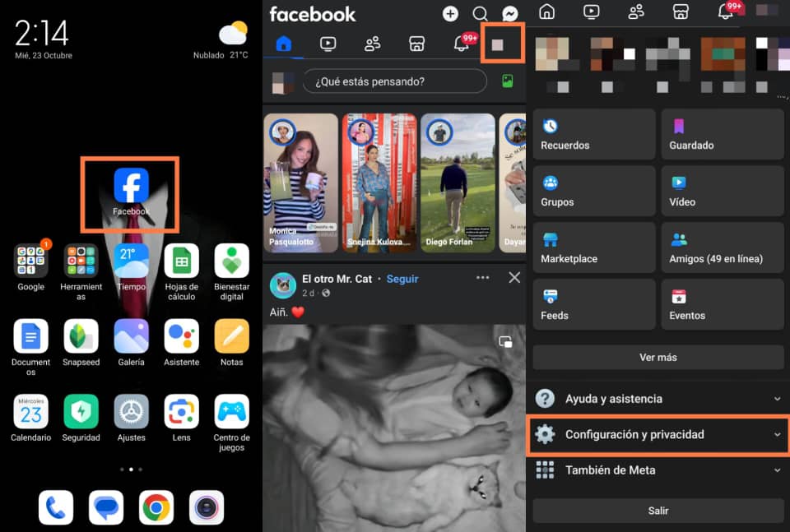Open Diego Forlan's story

[x=458, y=183]
